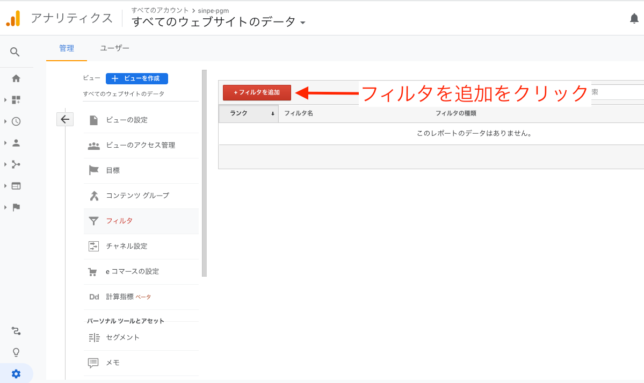
Task: Open the Audience person icon
Action: pyautogui.click(x=16, y=143)
